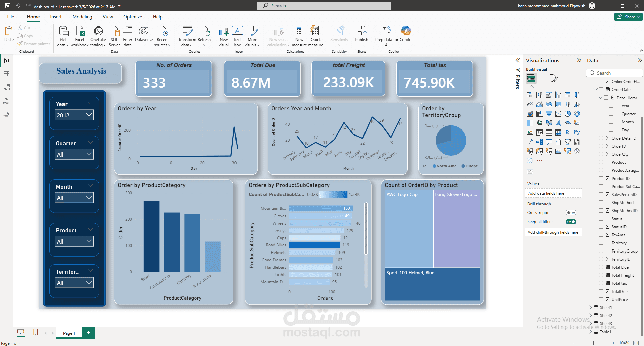644x346 pixels.
Task: Check the Product field
Action: pos(601,162)
